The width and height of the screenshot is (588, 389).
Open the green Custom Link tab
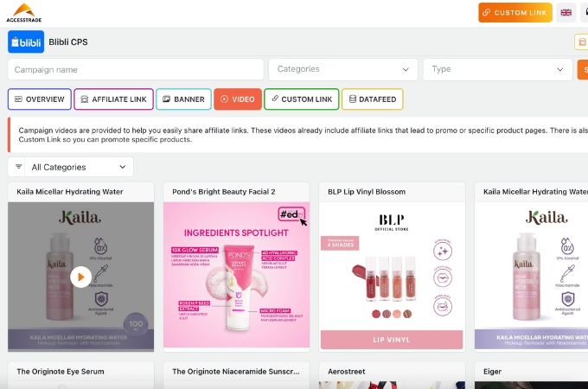(x=301, y=99)
